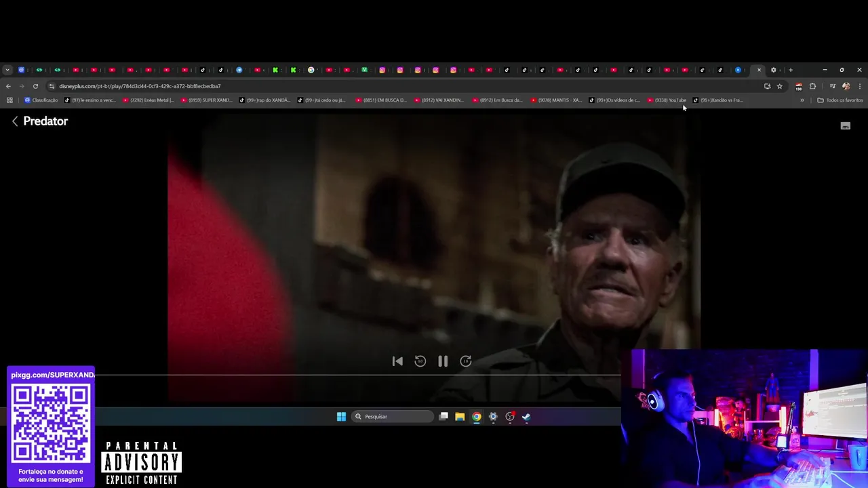This screenshot has width=868, height=488.
Task: Open Steam from taskbar
Action: pos(526,417)
